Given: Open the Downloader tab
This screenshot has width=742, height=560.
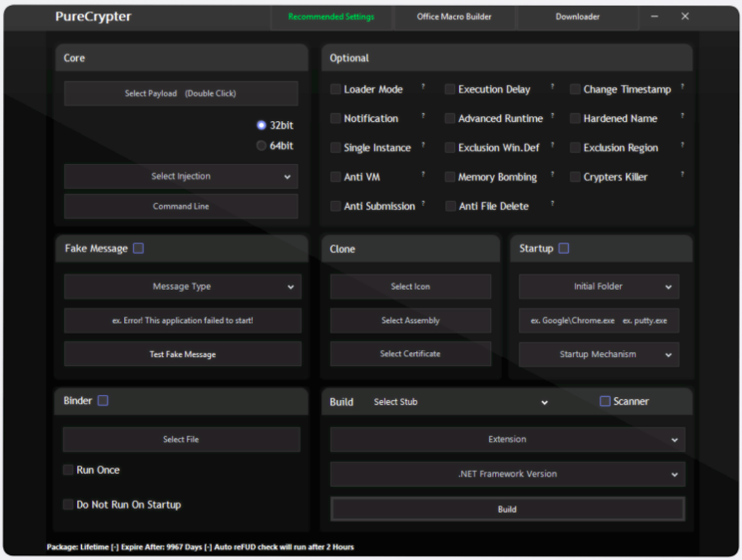Looking at the screenshot, I should (578, 17).
